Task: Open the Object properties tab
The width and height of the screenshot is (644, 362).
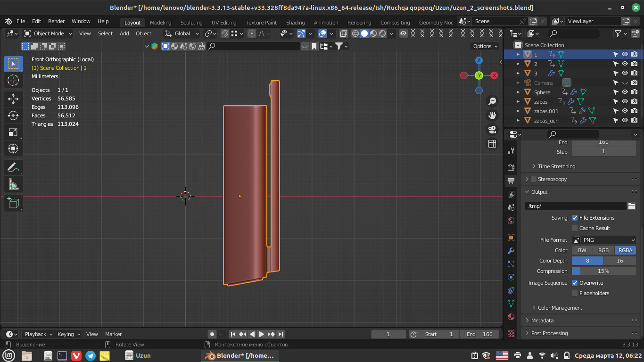Action: pyautogui.click(x=511, y=238)
